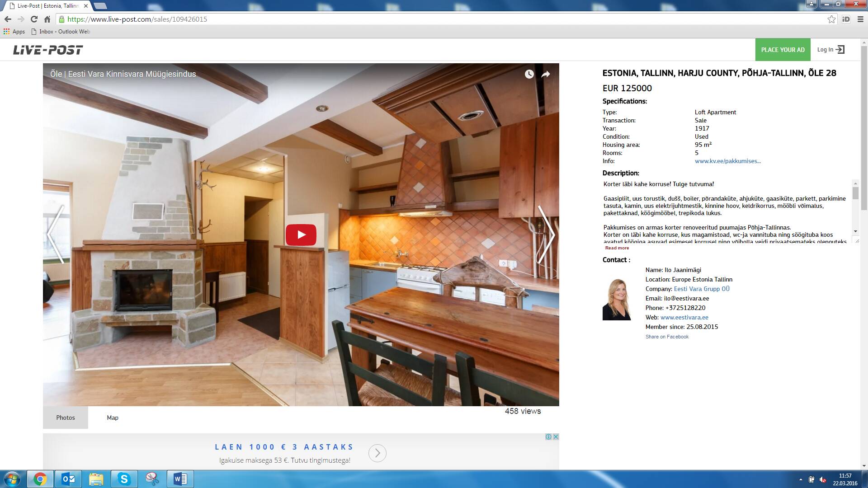Go to next photo arrow
The width and height of the screenshot is (868, 488).
[546, 235]
